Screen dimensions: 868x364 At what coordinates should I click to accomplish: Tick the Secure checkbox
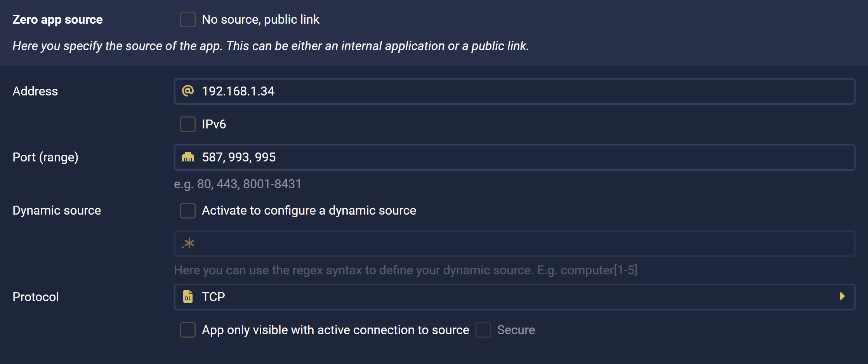point(483,330)
